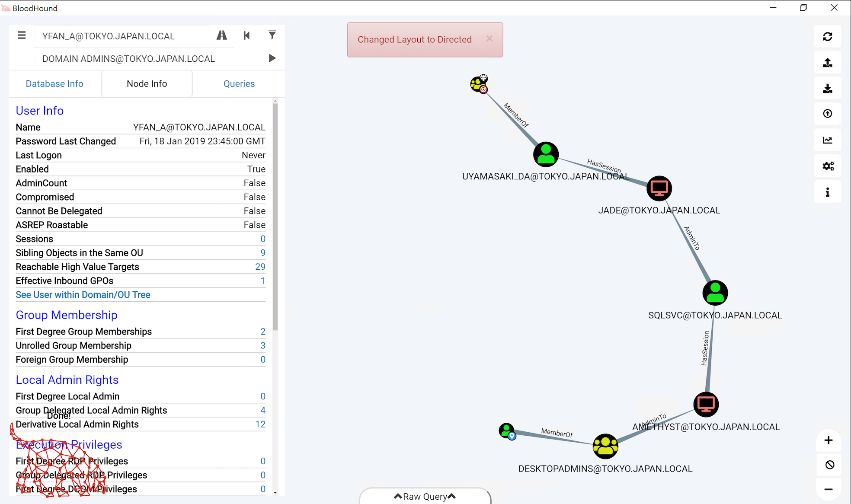The height and width of the screenshot is (504, 851).
Task: Click the refresh graph icon
Action: (827, 37)
